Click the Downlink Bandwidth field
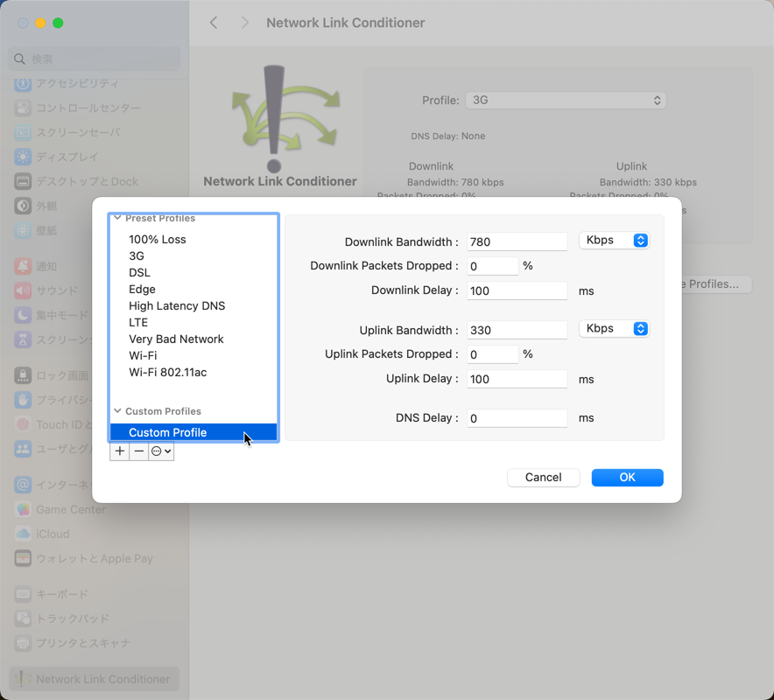The height and width of the screenshot is (700, 774). pyautogui.click(x=517, y=241)
